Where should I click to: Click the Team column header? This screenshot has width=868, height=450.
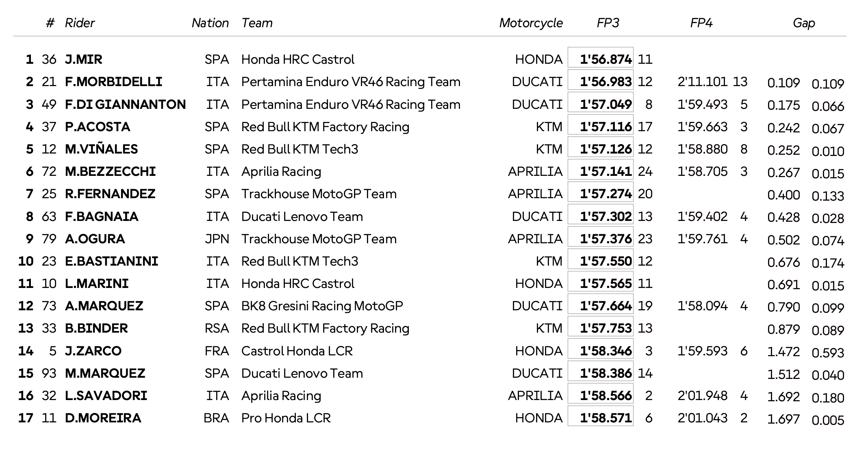(x=257, y=23)
